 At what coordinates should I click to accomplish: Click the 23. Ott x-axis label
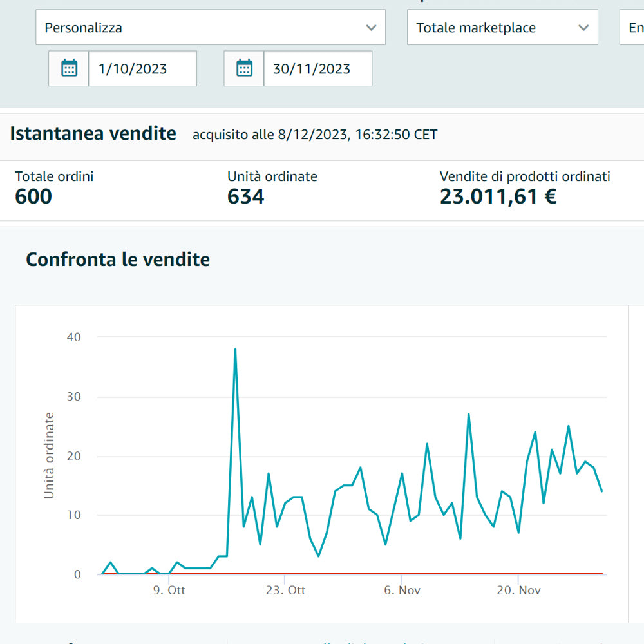[x=285, y=590]
